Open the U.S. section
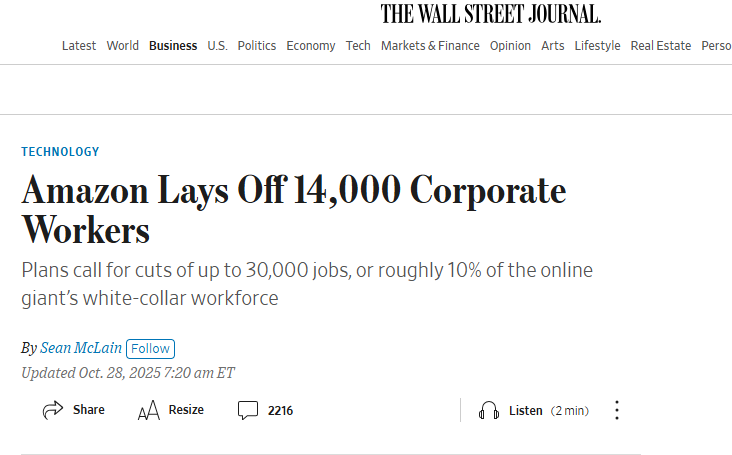Screen dimensions: 732x455 (x=217, y=46)
